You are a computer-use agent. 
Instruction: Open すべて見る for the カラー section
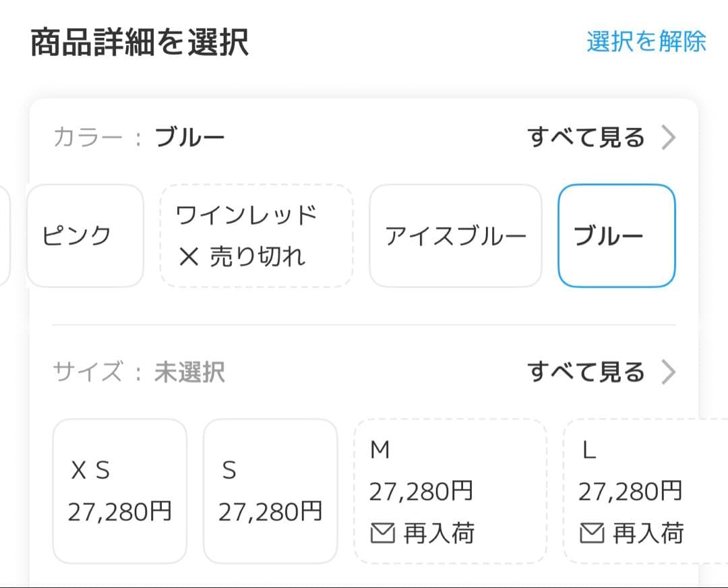(x=586, y=138)
